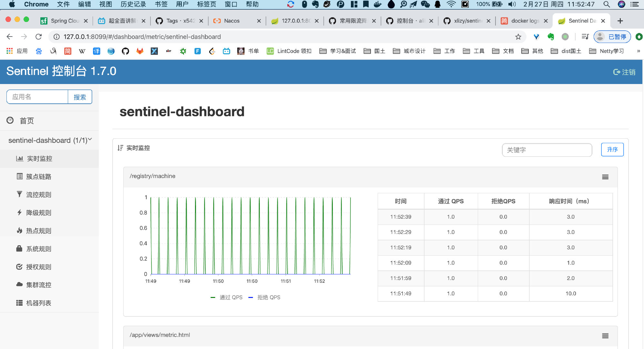
Task: Open the GitLab bookmark icon
Action: click(140, 51)
